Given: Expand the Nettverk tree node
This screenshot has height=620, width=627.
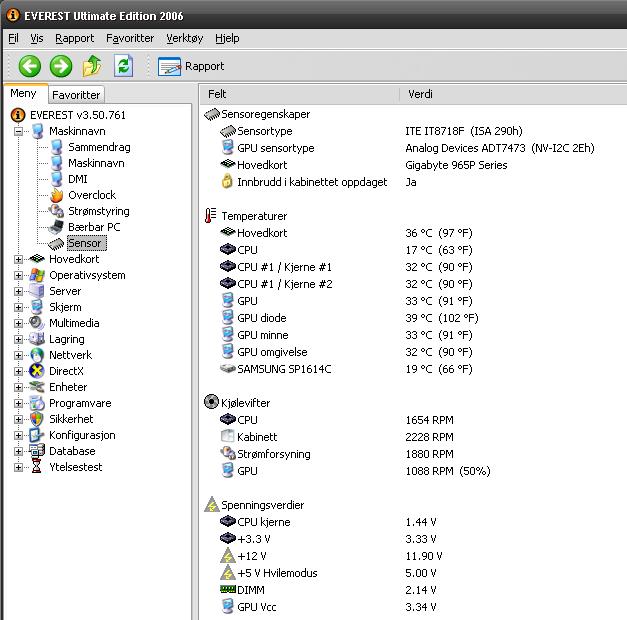Looking at the screenshot, I should [18, 355].
